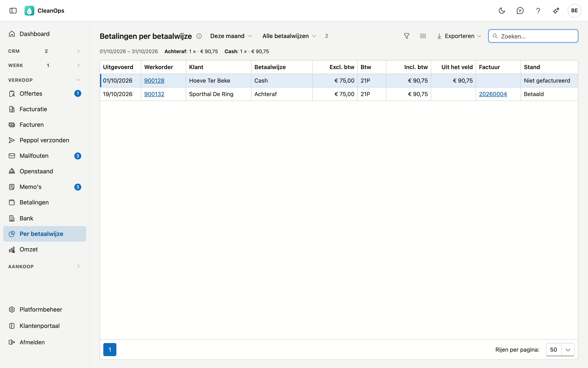588x368 pixels.
Task: Focus the Zoeken search field
Action: [533, 36]
